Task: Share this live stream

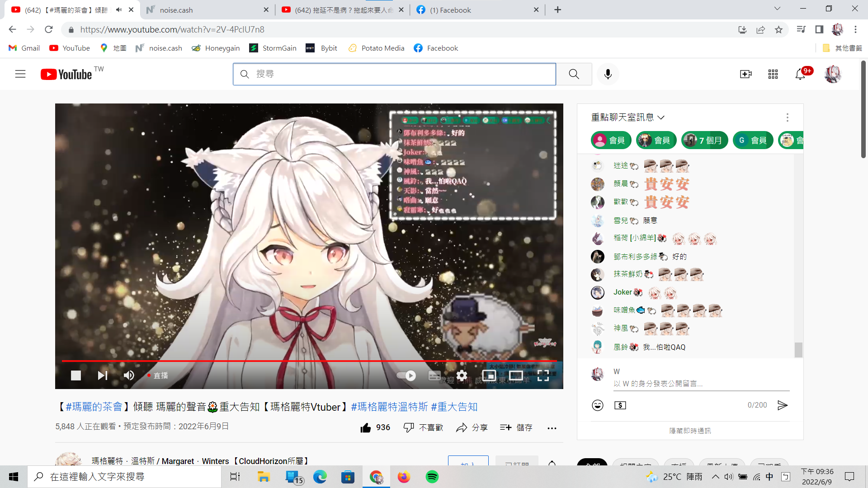Action: coord(472,427)
